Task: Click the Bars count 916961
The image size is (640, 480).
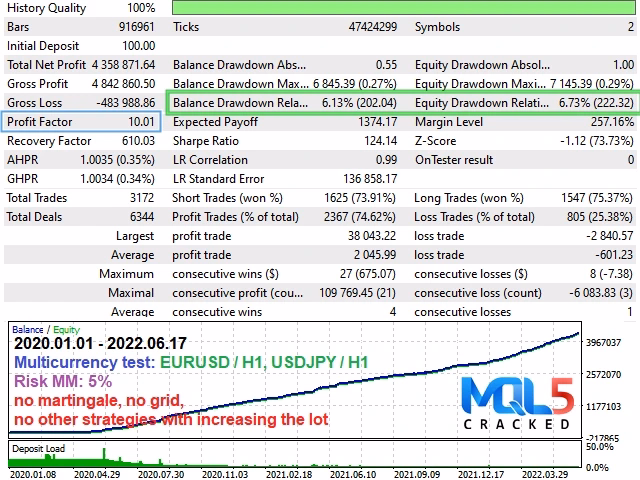Action: pos(136,27)
